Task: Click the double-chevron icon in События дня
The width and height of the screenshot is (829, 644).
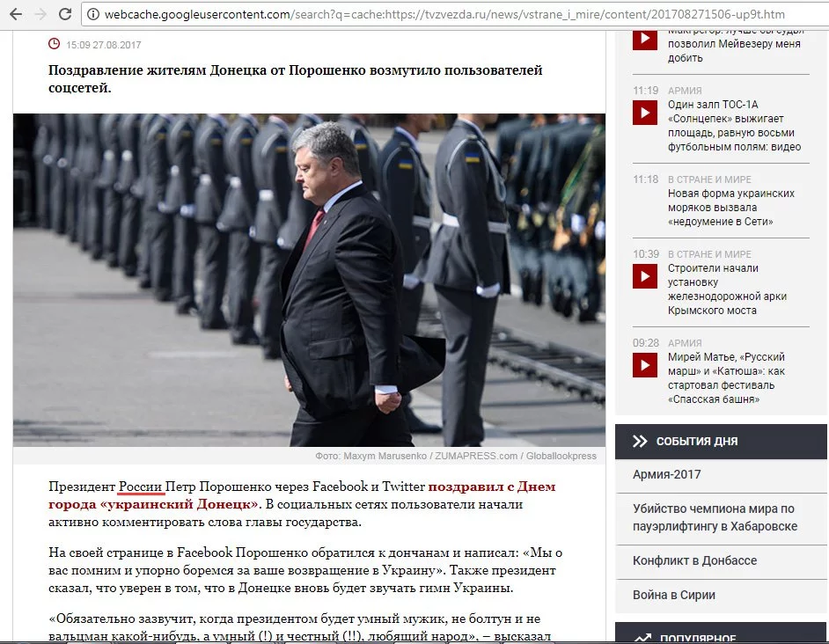Action: (640, 441)
